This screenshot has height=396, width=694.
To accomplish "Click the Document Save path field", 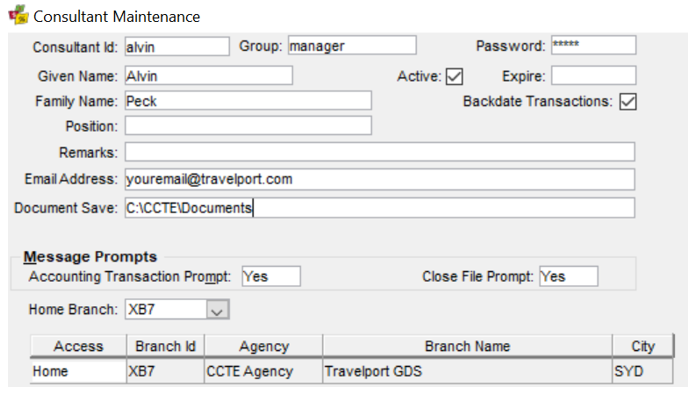I will (x=380, y=208).
